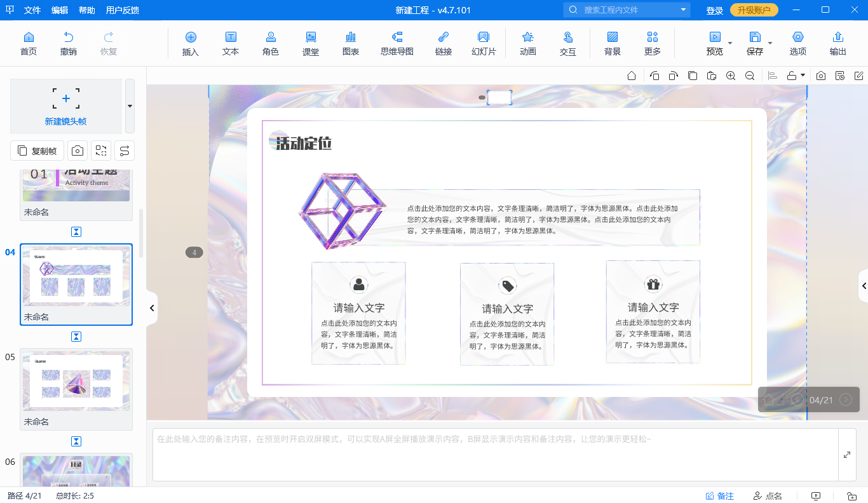
Task: Click the canvas home view icon
Action: (632, 76)
